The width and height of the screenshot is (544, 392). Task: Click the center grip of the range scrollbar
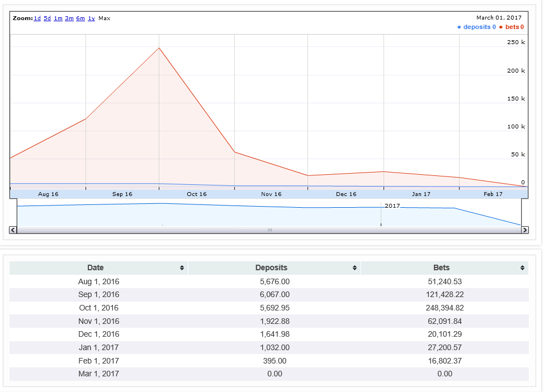(269, 230)
